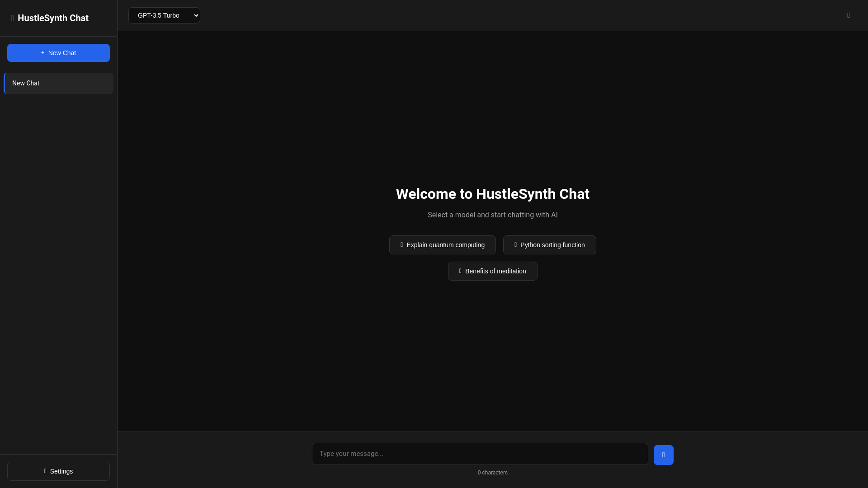Click the 0 characters counter text
The image size is (868, 488).
[x=492, y=473]
